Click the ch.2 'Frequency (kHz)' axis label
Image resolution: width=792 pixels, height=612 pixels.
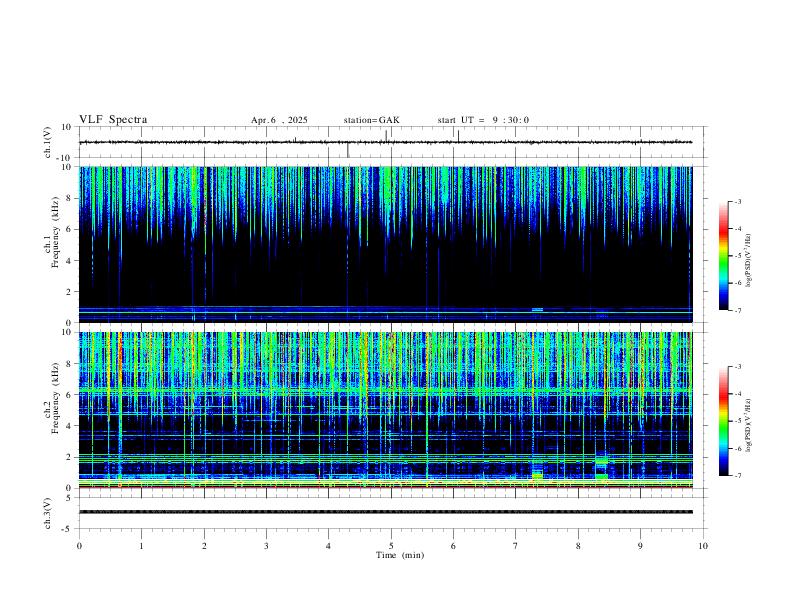56,398
